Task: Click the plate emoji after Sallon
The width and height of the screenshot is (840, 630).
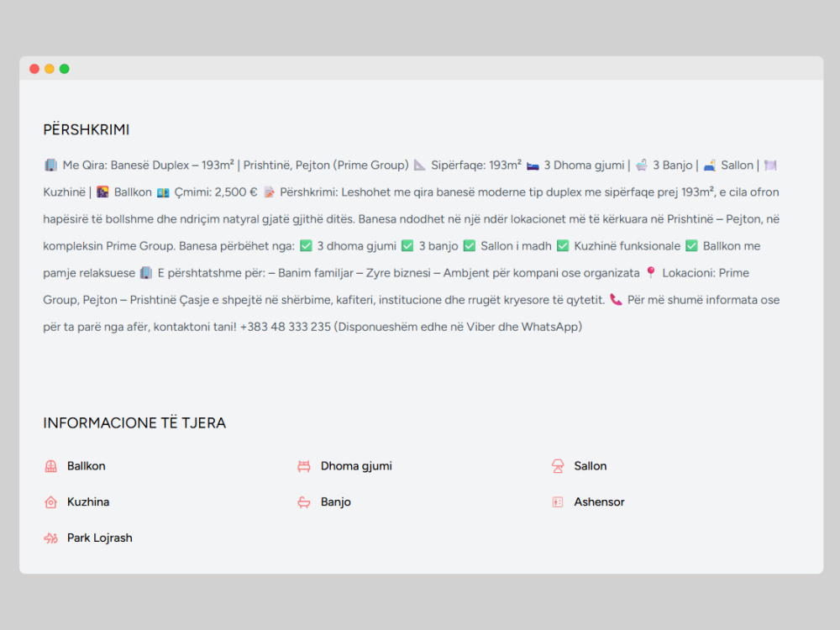Action: pos(770,165)
